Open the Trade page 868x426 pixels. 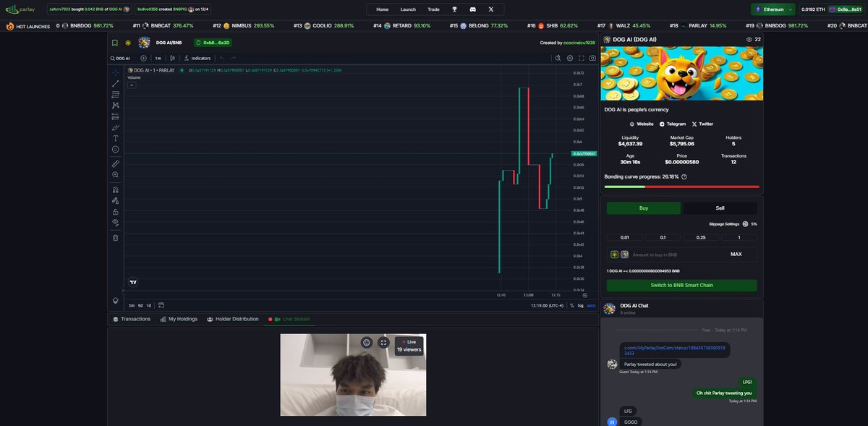click(x=433, y=9)
